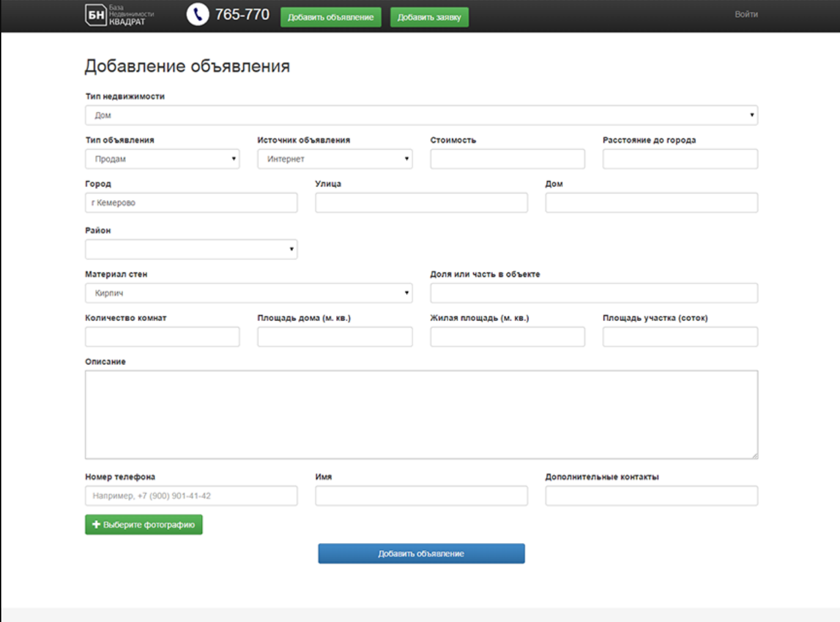The width and height of the screenshot is (840, 622).
Task: Click the Город field showing г Кемерово
Action: (192, 203)
